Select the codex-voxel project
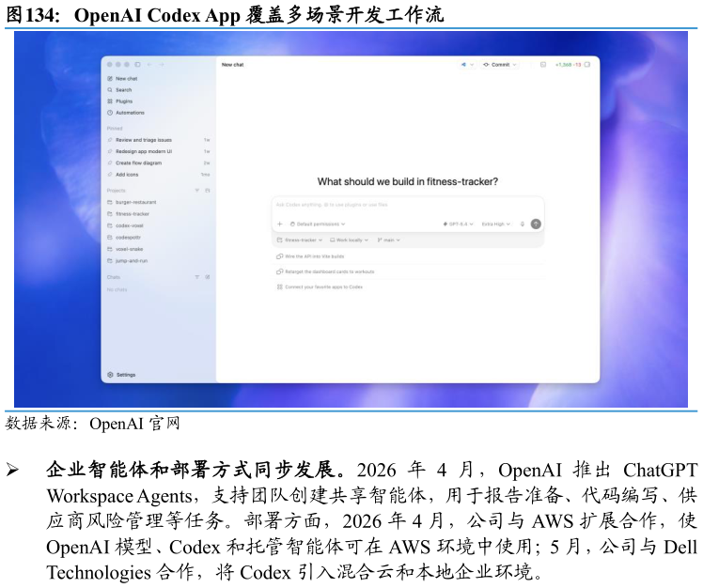Viewport: 703px width, 588px height. click(x=126, y=225)
